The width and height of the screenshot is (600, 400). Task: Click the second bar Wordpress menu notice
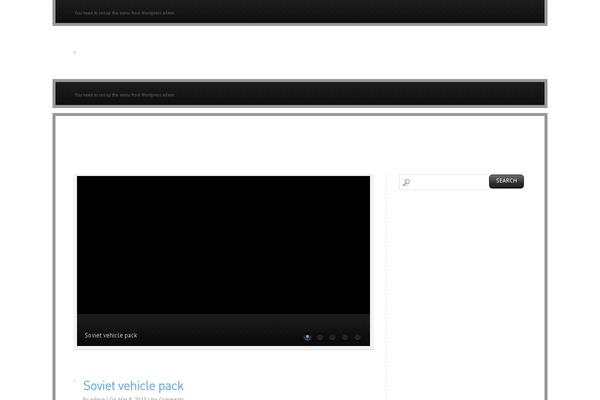point(125,95)
